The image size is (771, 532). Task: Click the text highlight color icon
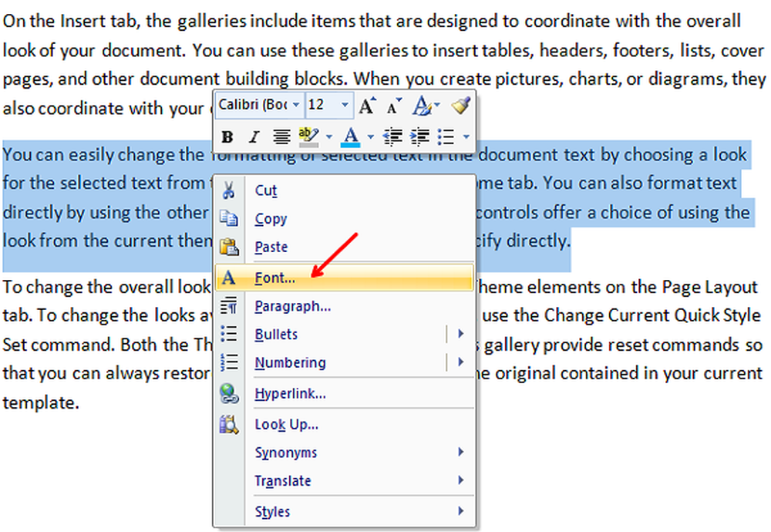tap(308, 137)
